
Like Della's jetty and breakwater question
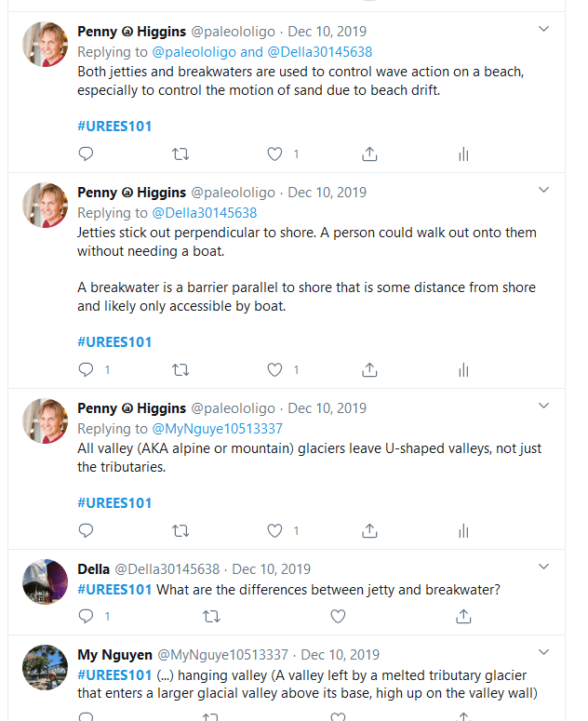point(338,616)
